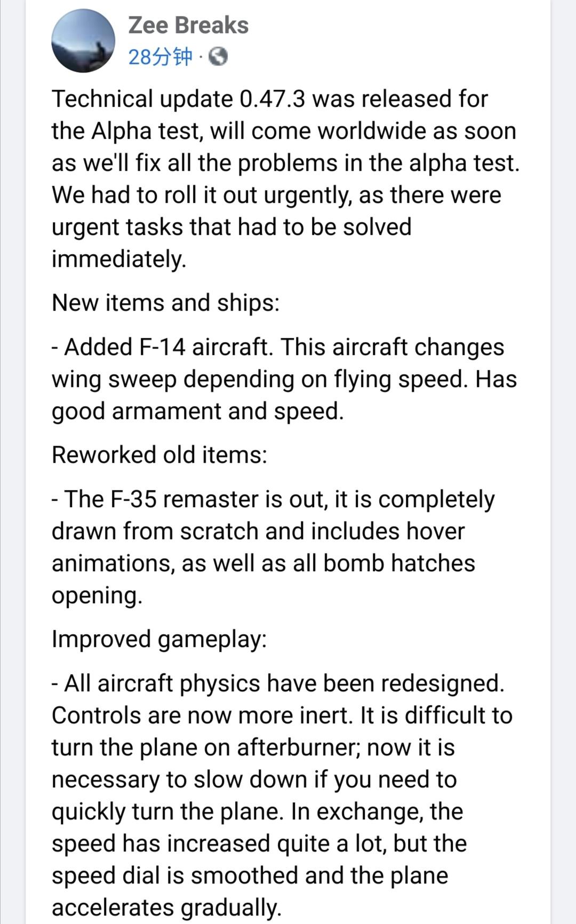Open Zee Breaks profile picture

coord(83,41)
